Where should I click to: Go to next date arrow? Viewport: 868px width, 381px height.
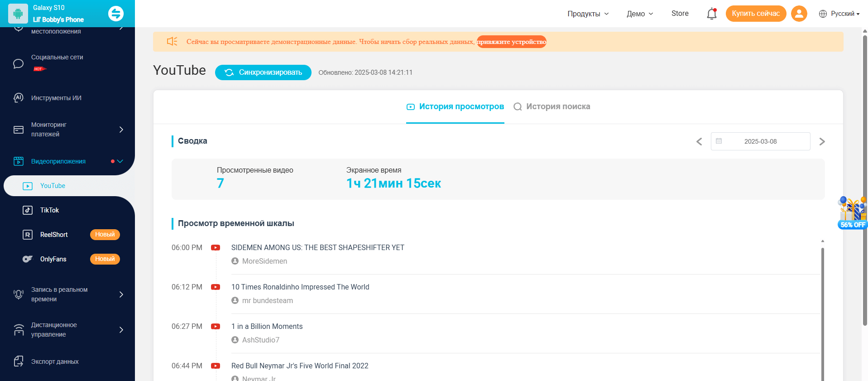point(822,142)
